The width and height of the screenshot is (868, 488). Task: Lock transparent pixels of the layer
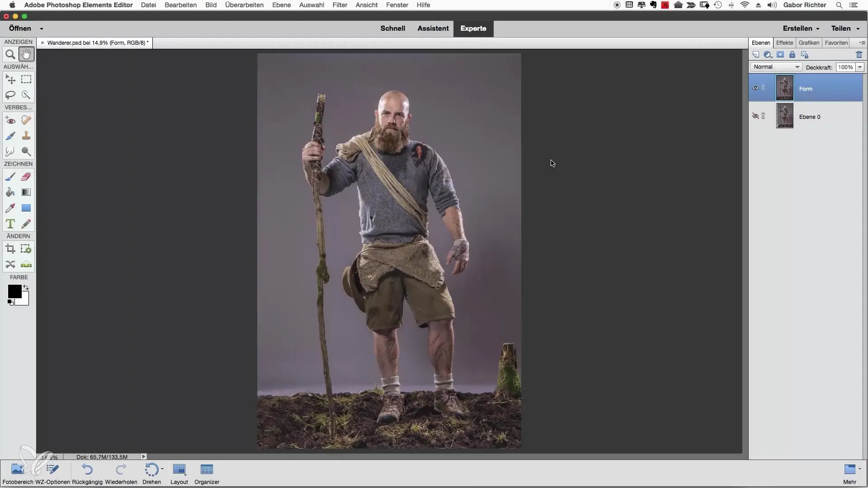tap(805, 55)
